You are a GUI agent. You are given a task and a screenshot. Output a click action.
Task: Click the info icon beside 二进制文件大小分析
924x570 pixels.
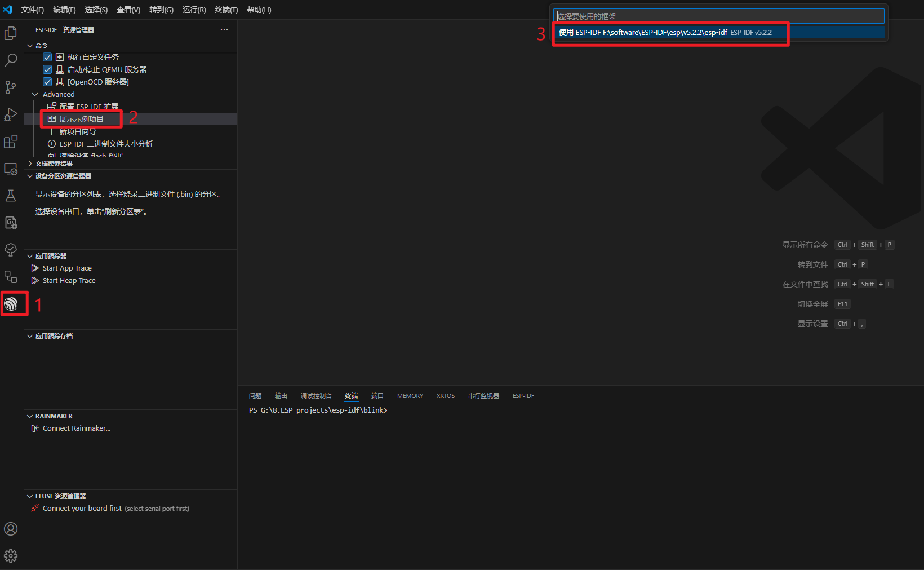pos(52,144)
